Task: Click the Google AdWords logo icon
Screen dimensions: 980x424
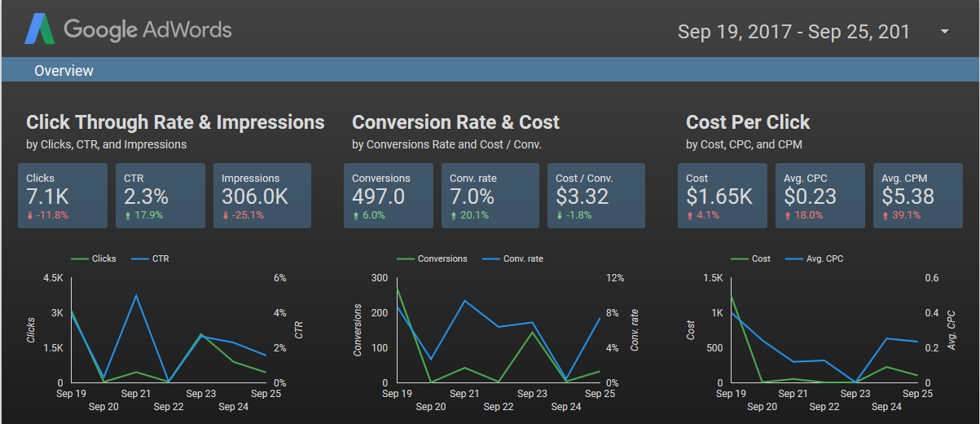Action: 39,30
